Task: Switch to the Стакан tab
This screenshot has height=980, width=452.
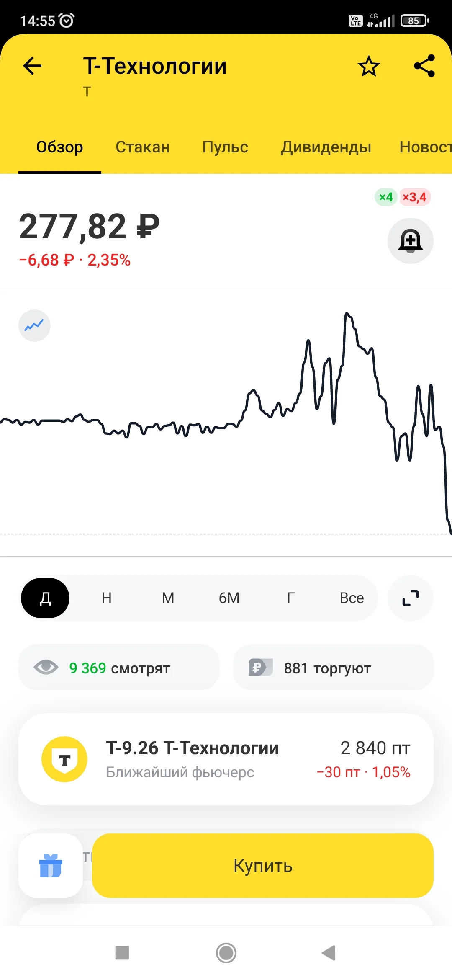Action: (x=143, y=147)
